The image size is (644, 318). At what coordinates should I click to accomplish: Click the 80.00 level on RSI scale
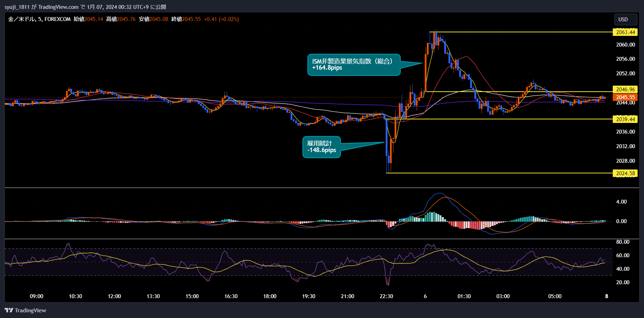point(623,242)
